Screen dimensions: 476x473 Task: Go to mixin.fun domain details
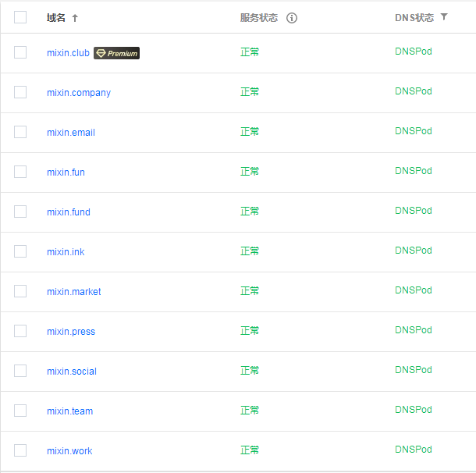[x=66, y=172]
